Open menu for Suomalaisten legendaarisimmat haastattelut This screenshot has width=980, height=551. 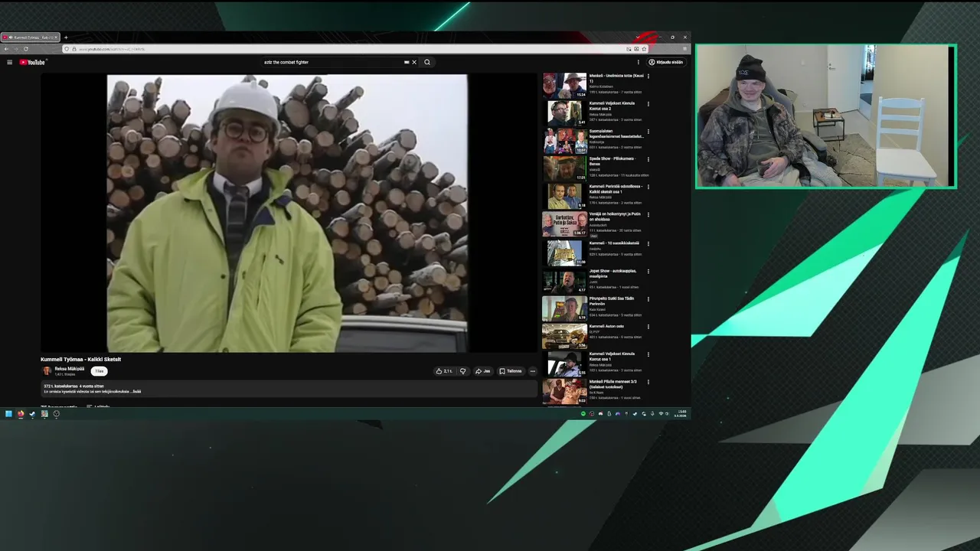[648, 132]
